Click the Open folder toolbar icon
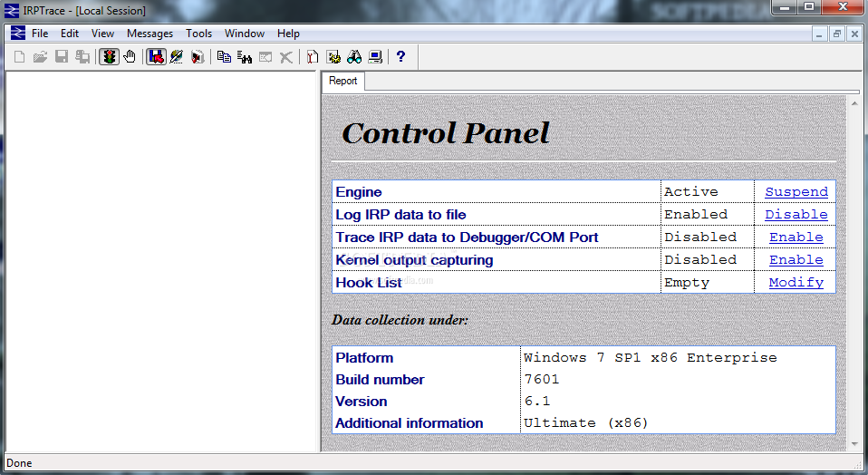Image resolution: width=868 pixels, height=475 pixels. point(40,56)
